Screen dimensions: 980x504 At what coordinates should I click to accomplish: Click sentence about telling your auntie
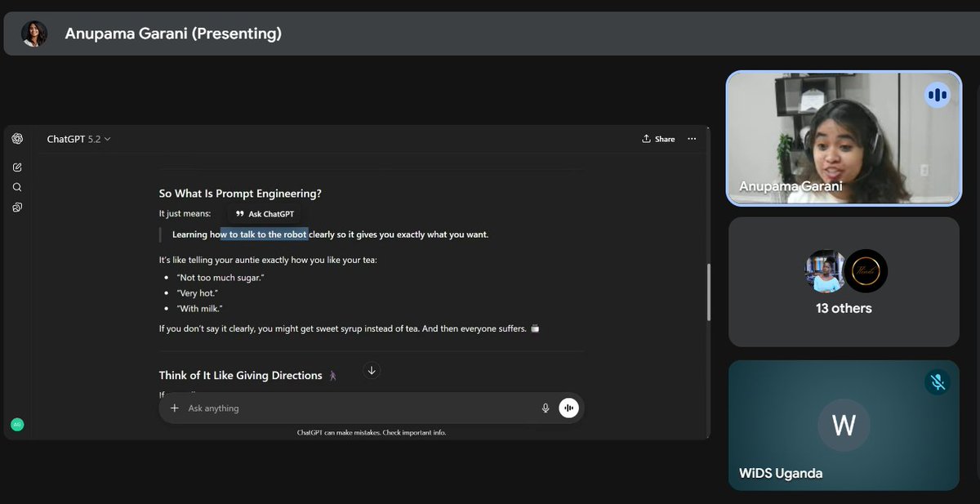point(269,260)
